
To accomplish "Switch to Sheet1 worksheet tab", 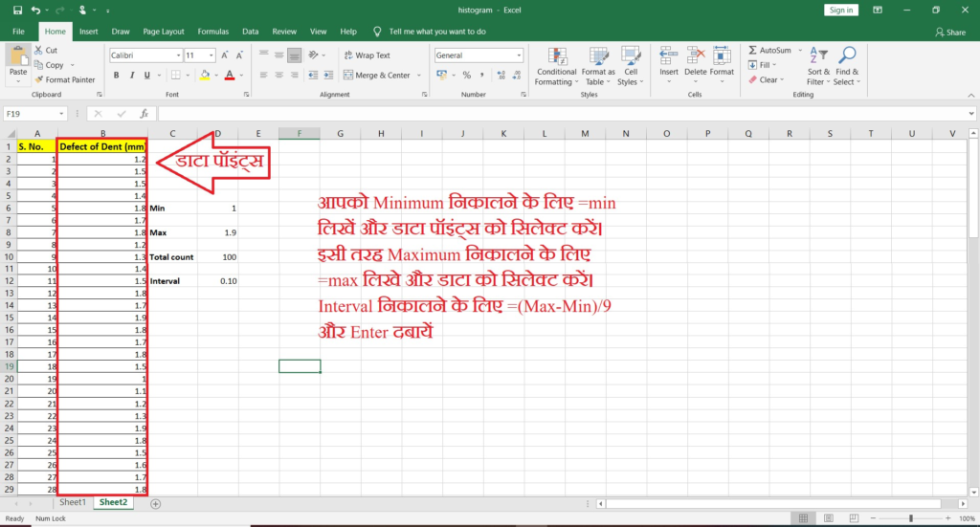I will 73,503.
